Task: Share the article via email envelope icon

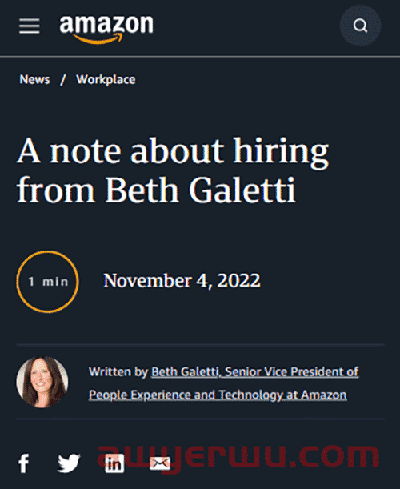Action: pyautogui.click(x=160, y=463)
